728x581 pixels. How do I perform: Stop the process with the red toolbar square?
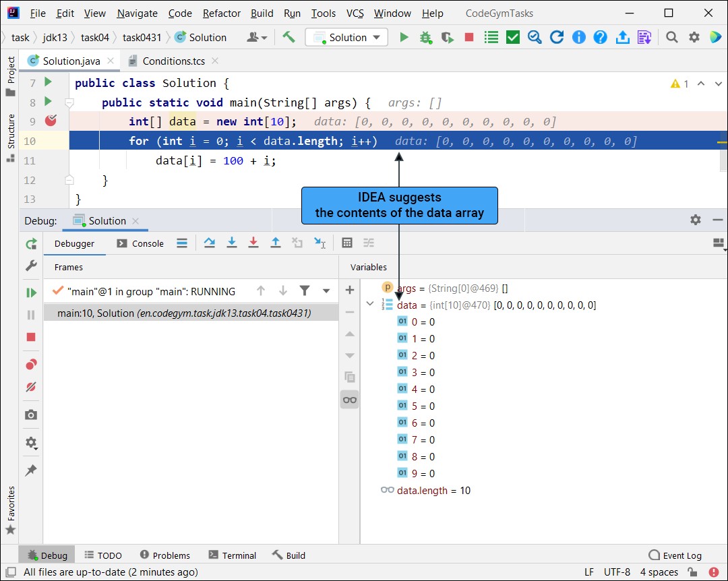(x=469, y=37)
